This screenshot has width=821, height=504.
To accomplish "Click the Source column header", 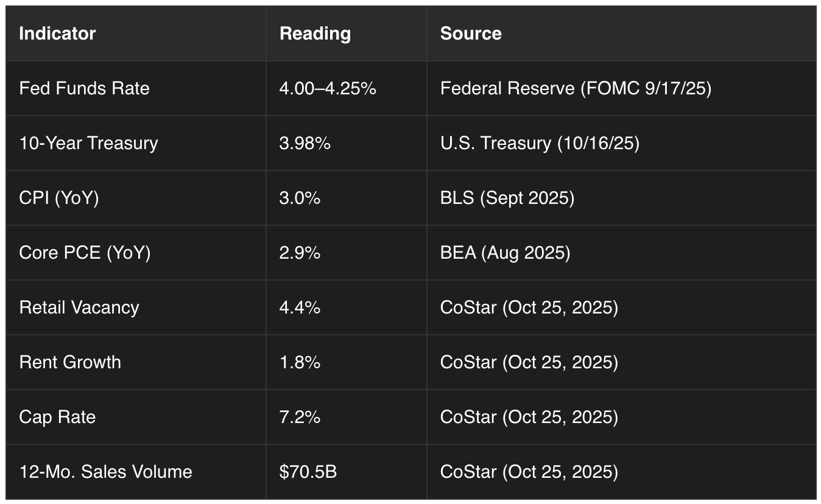I will point(471,33).
